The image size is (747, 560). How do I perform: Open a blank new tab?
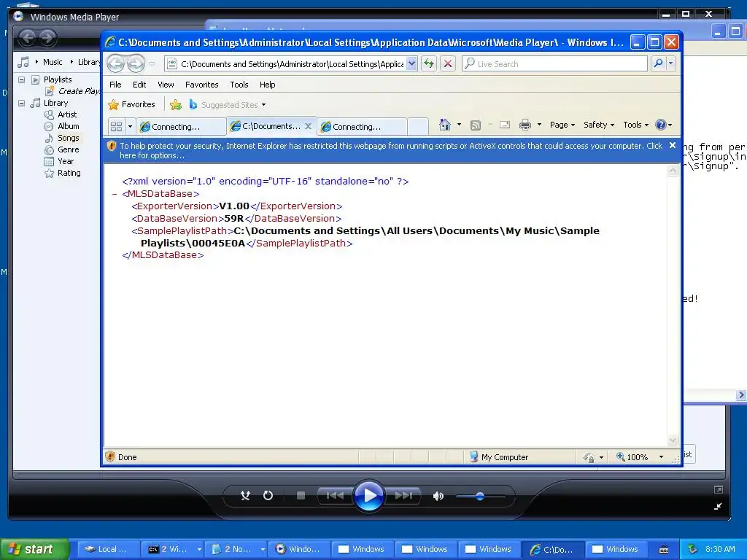click(418, 127)
